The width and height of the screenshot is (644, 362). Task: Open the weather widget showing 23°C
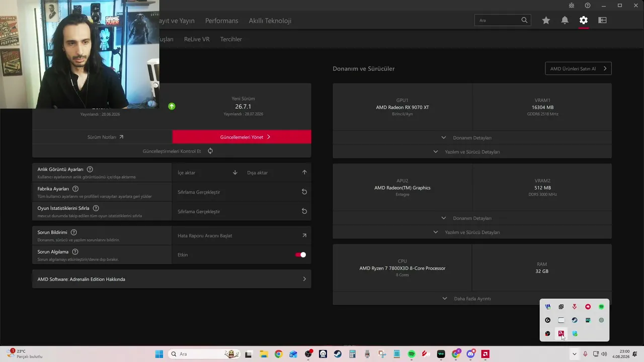24,354
